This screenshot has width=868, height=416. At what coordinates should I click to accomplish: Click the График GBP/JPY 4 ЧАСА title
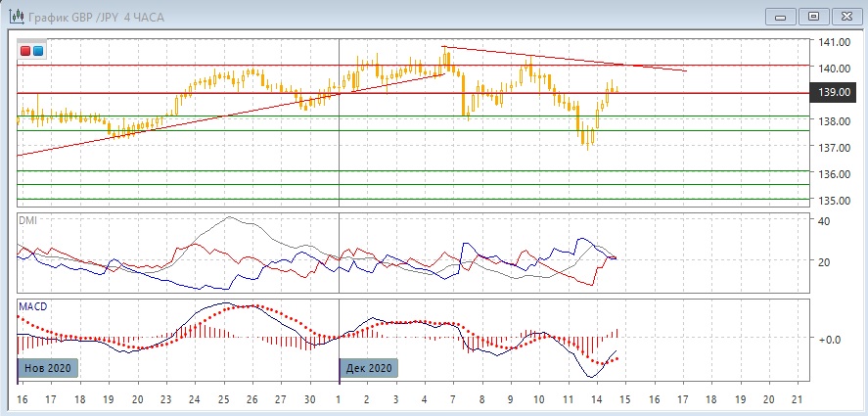(x=97, y=15)
